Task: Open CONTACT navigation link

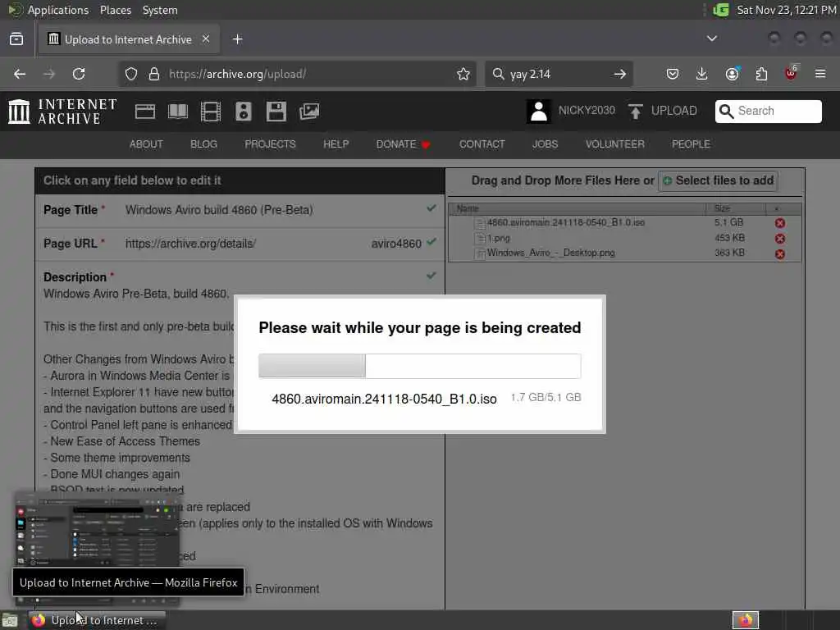Action: [482, 144]
